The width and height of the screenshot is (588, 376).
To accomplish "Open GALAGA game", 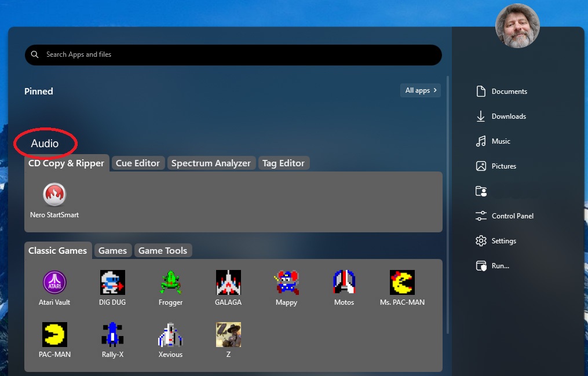I will click(x=228, y=288).
